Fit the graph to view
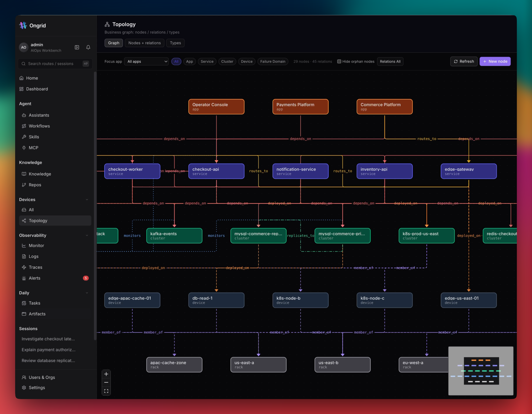This screenshot has width=532, height=414. (x=106, y=391)
